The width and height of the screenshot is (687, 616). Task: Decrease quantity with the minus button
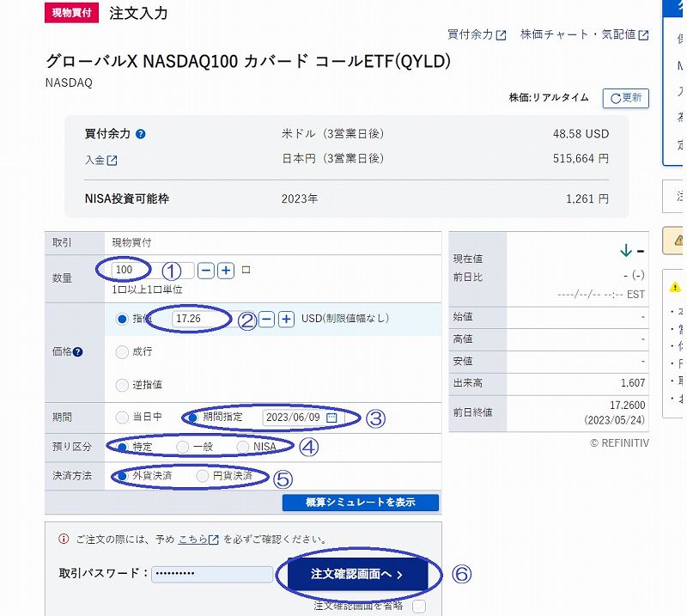point(206,271)
